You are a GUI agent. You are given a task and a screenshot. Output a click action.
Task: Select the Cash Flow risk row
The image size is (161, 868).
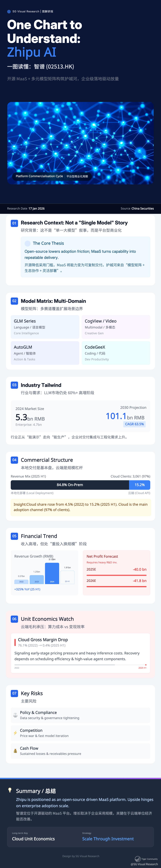[x=80, y=751]
